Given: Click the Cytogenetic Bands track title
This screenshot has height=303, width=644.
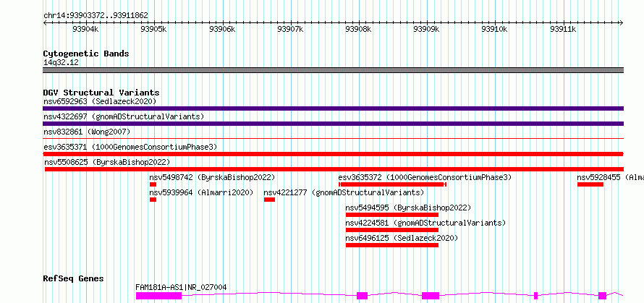Looking at the screenshot, I should [x=86, y=54].
